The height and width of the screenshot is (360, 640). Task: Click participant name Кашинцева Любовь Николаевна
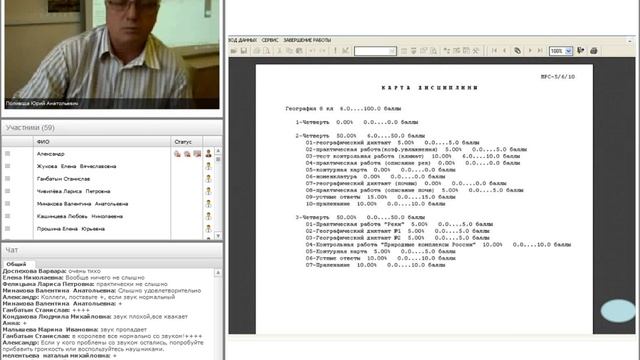(80, 216)
